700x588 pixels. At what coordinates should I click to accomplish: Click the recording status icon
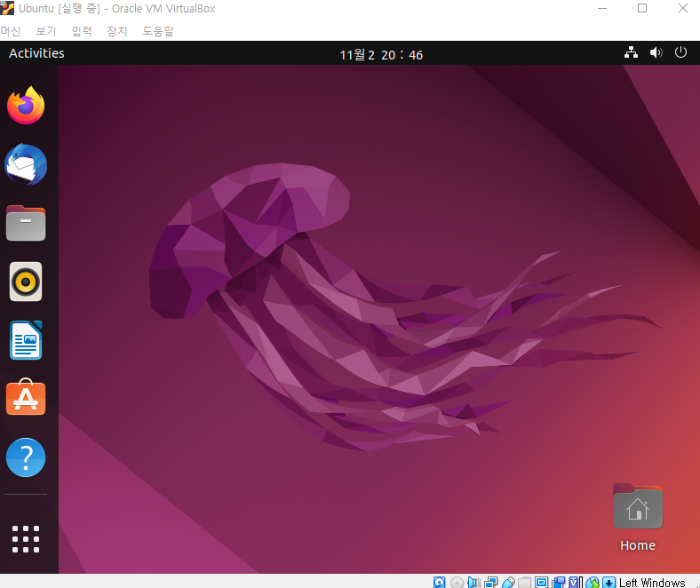(x=558, y=582)
